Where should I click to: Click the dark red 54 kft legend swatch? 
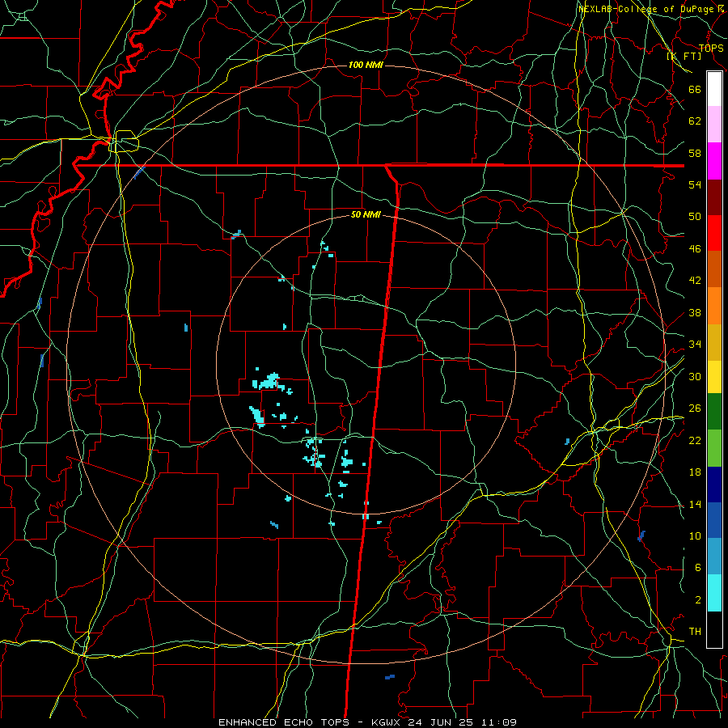pos(714,197)
